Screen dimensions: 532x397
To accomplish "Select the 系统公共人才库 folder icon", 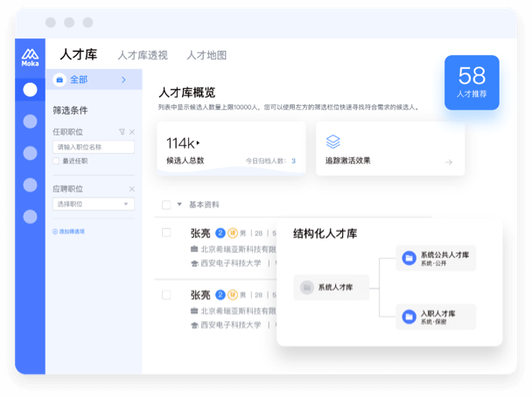I will pyautogui.click(x=408, y=258).
